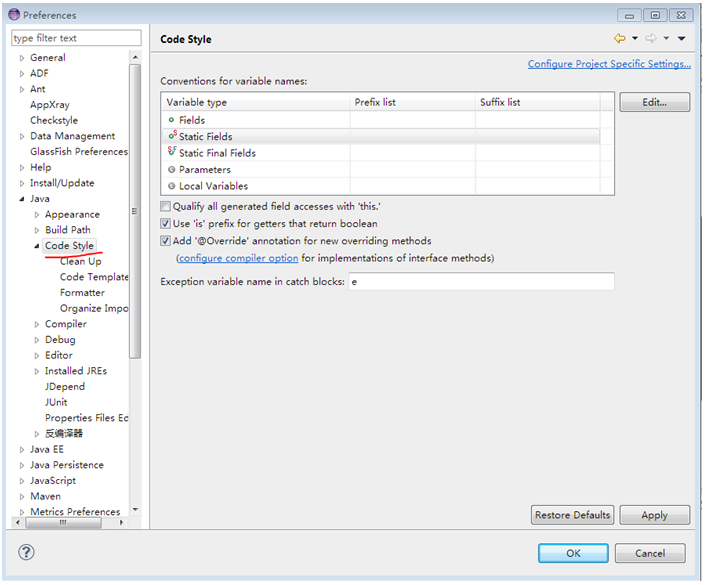Focus the 'type filter text' field

pyautogui.click(x=76, y=38)
